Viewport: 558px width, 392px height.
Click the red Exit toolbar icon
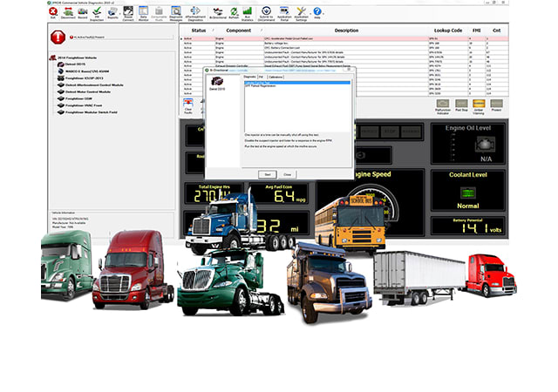[53, 13]
